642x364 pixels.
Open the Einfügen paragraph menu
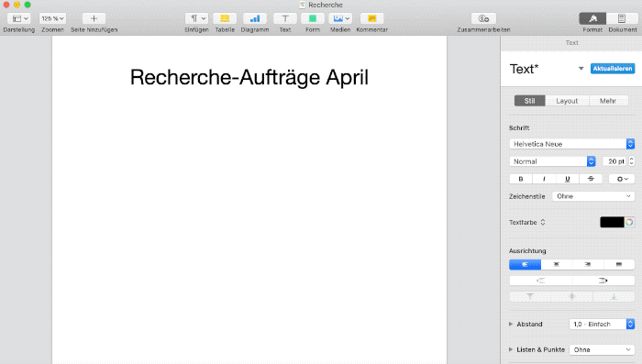[x=196, y=18]
